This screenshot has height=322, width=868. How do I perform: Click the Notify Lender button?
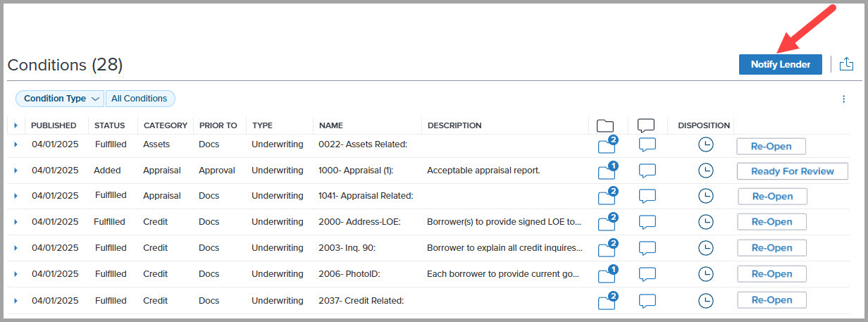coord(781,64)
